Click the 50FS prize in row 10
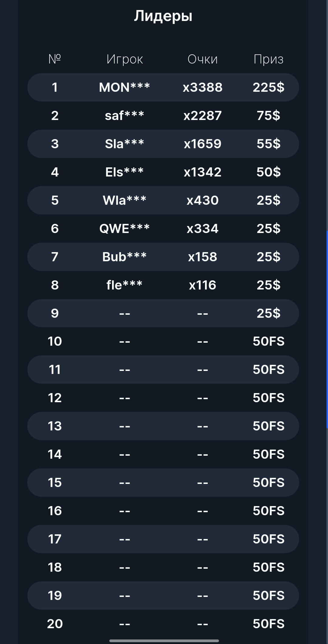Viewport: 328px width, 644px height. pyautogui.click(x=268, y=341)
